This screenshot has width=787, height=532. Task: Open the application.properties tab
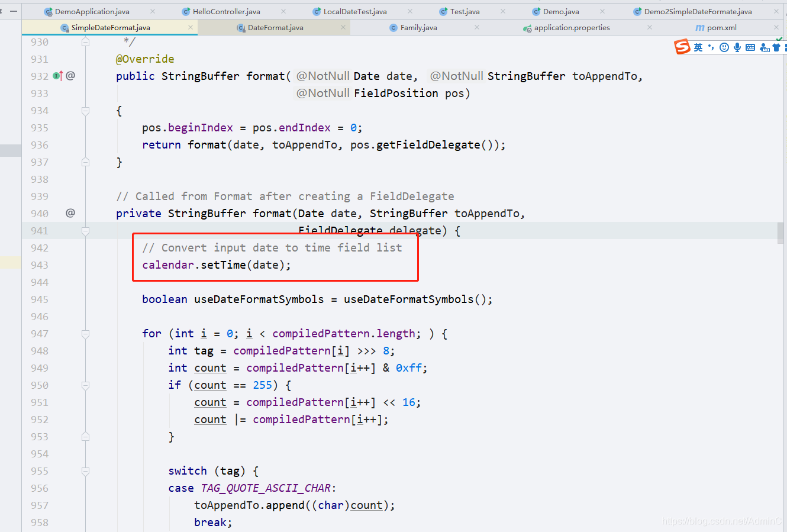click(x=572, y=27)
